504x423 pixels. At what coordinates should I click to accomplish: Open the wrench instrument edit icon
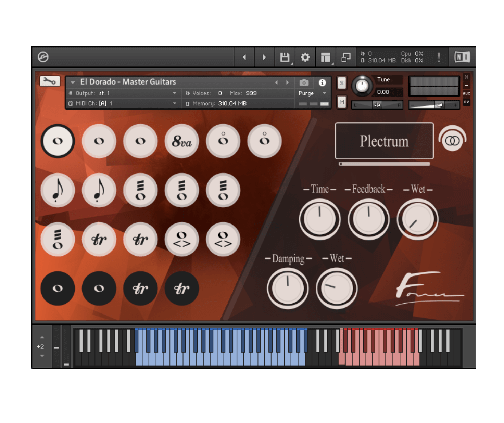point(50,81)
